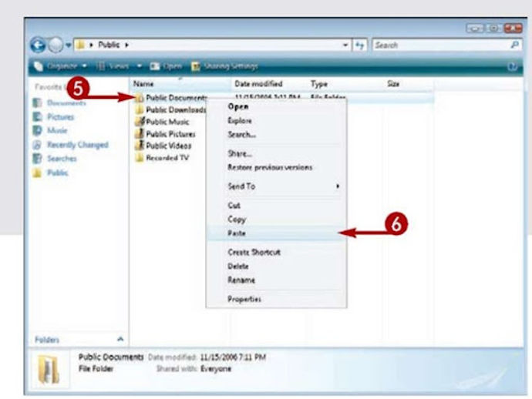Open the Organize toolbar menu
The height and width of the screenshot is (399, 532).
click(61, 66)
